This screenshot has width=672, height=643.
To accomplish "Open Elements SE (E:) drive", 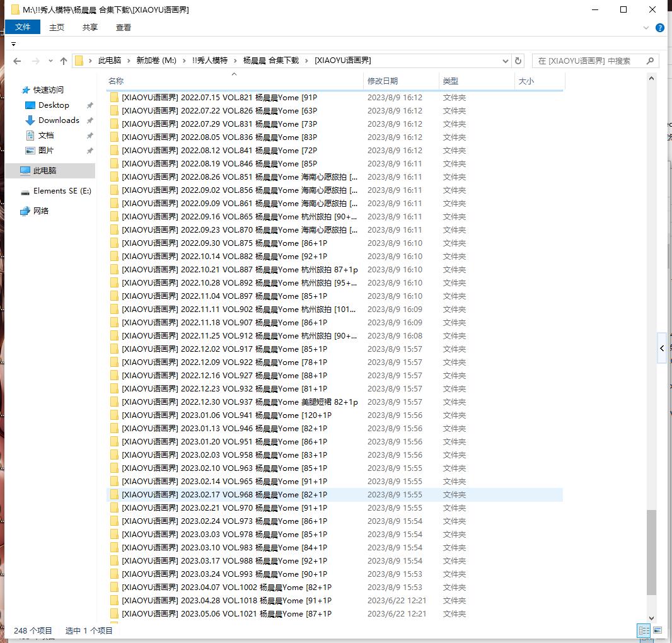I will tap(62, 191).
